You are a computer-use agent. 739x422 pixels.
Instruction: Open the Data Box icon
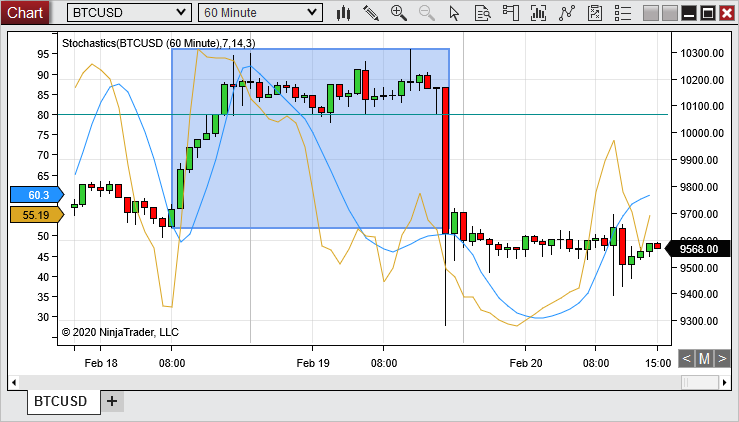[x=483, y=13]
